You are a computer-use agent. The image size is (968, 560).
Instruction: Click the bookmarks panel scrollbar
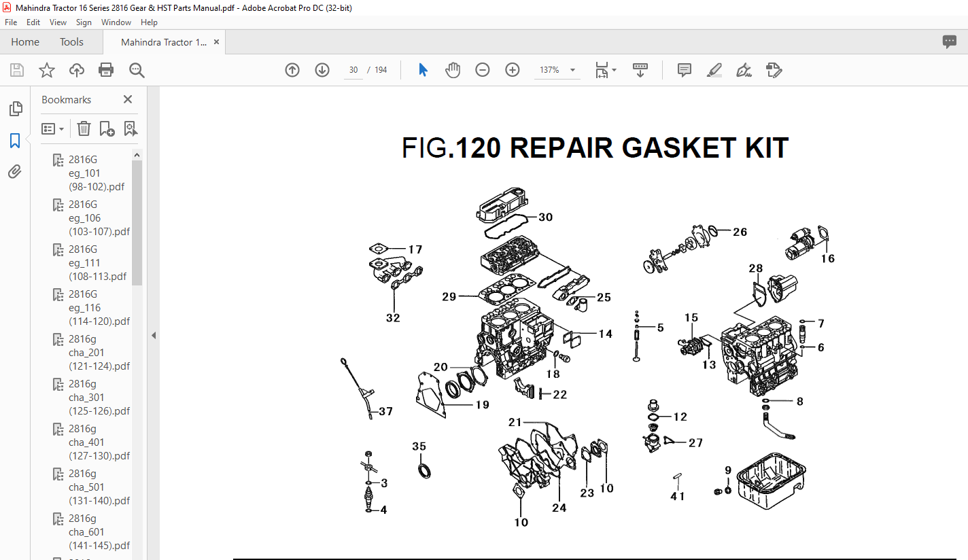pyautogui.click(x=137, y=223)
